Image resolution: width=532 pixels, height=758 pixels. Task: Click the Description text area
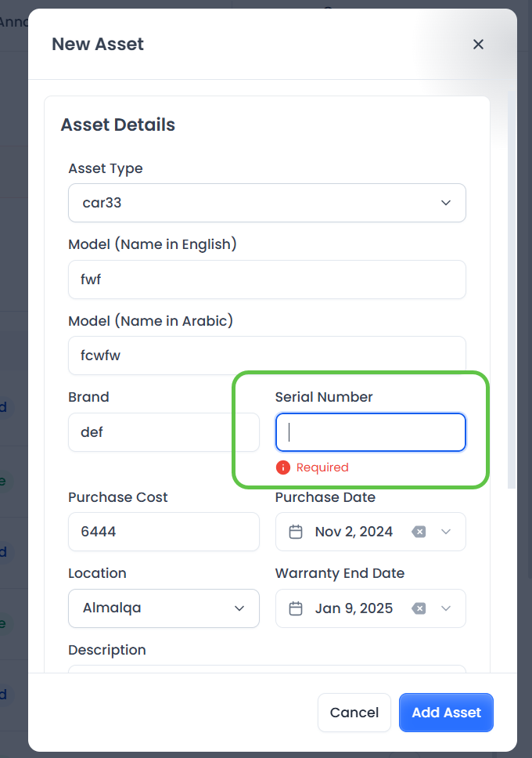click(267, 669)
